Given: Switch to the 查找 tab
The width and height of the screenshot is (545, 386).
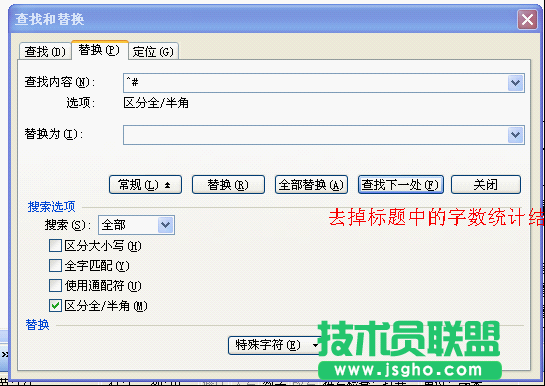Looking at the screenshot, I should [x=45, y=51].
